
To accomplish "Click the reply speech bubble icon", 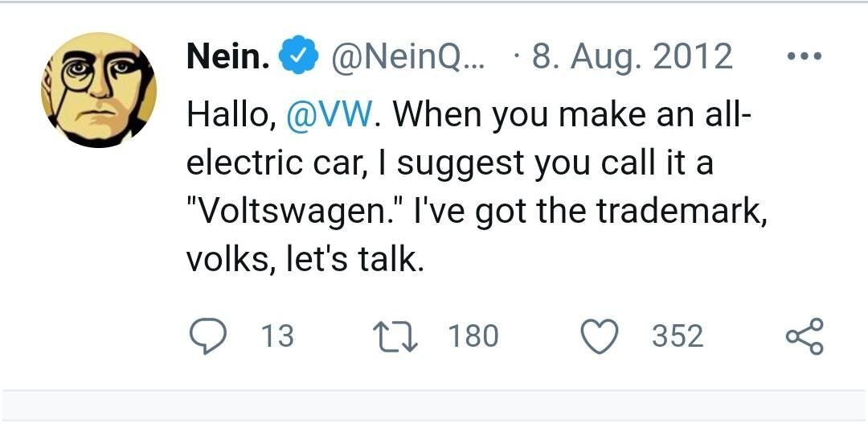I will 209,335.
